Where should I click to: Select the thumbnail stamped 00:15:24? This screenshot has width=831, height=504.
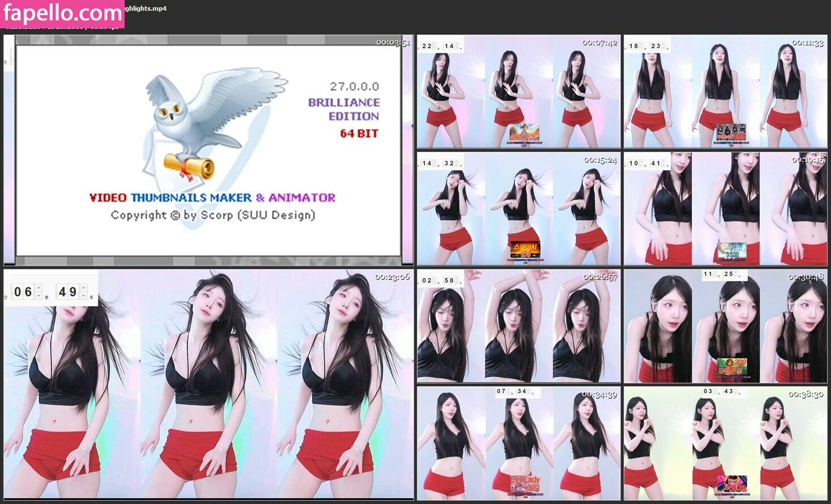[518, 208]
